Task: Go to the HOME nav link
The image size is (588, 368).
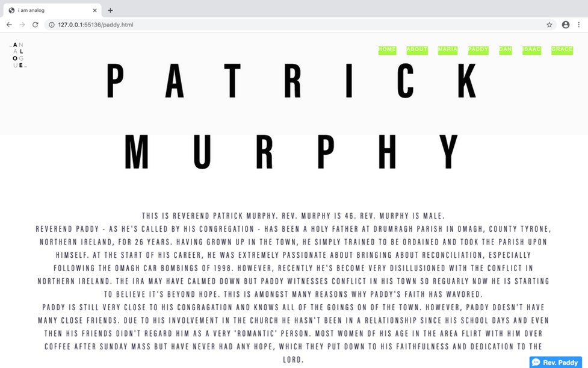Action: click(x=387, y=50)
